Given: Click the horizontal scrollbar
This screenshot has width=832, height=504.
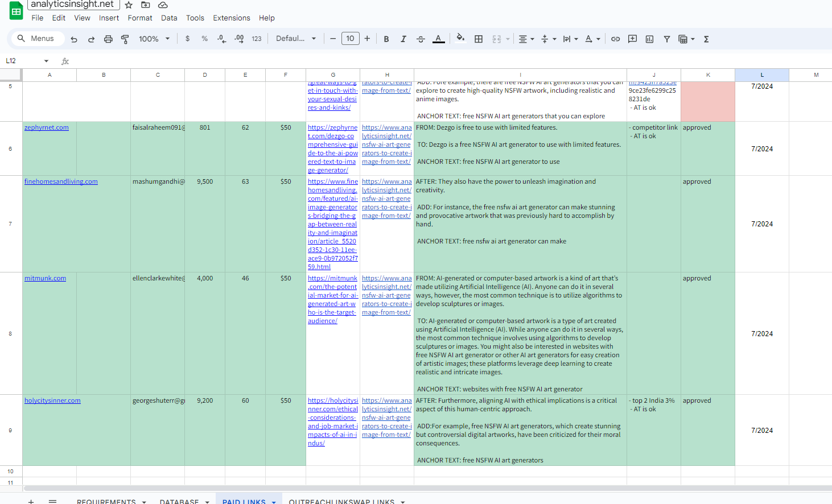Looking at the screenshot, I should [427, 488].
